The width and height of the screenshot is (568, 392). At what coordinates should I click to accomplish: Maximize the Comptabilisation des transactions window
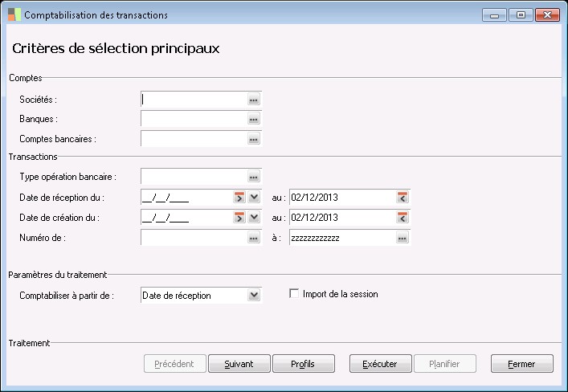click(x=521, y=15)
